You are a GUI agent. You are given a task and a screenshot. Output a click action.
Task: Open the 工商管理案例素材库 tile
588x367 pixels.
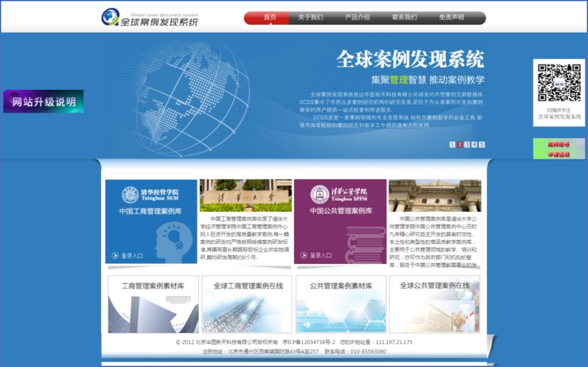(x=152, y=304)
